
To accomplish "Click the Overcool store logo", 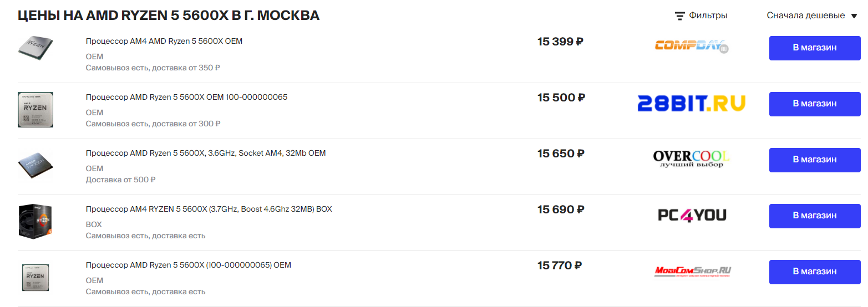I will pyautogui.click(x=691, y=159).
